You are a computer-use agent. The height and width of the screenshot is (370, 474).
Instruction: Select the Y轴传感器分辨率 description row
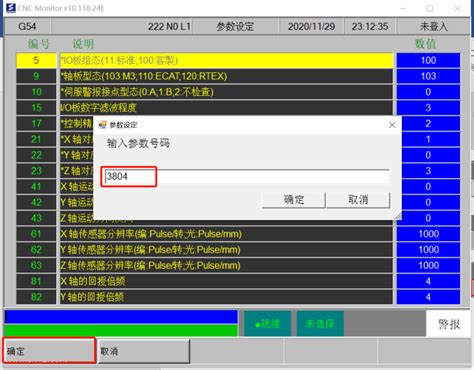226,250
